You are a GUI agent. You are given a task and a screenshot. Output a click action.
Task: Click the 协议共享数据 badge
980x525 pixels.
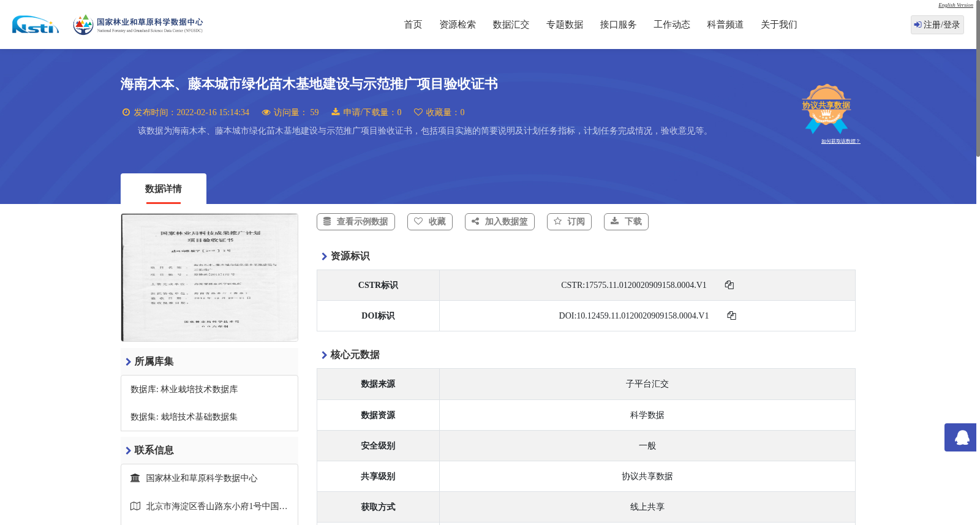click(826, 108)
